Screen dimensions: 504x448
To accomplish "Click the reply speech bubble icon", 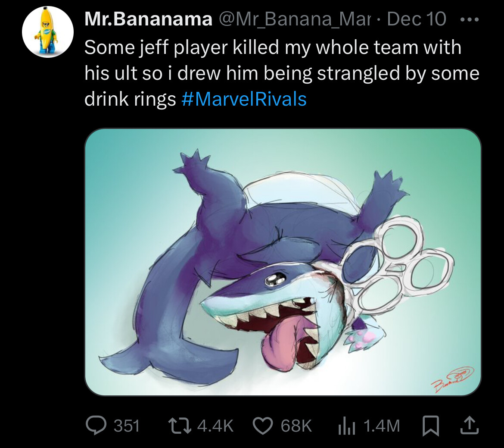I will click(x=96, y=425).
